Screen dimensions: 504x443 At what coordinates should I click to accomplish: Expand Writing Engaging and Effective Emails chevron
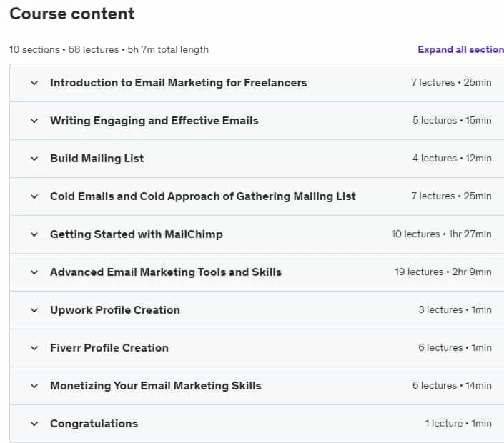tap(34, 121)
